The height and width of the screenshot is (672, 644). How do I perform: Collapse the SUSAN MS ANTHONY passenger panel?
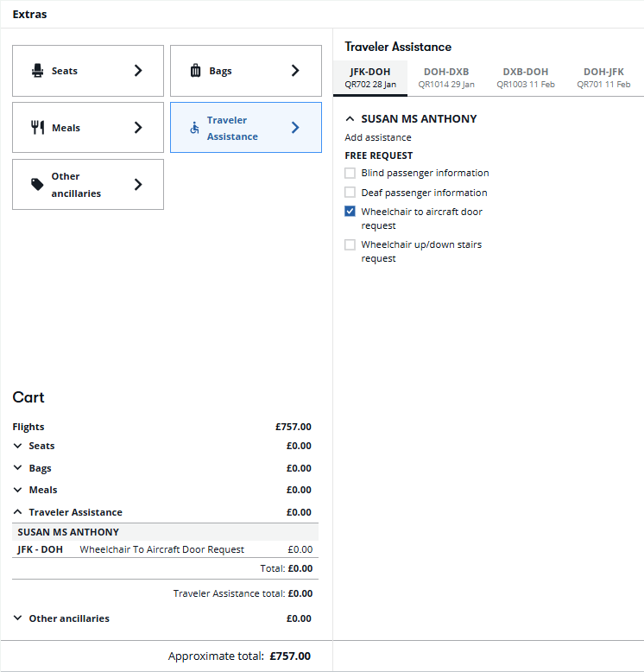[350, 119]
